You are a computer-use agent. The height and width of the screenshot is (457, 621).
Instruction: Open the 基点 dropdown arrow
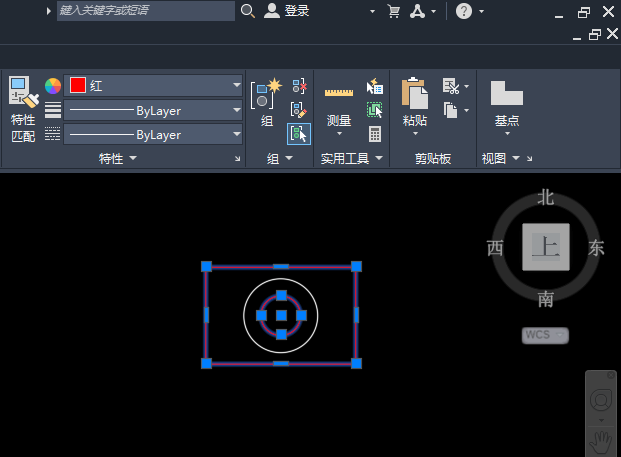(507, 134)
